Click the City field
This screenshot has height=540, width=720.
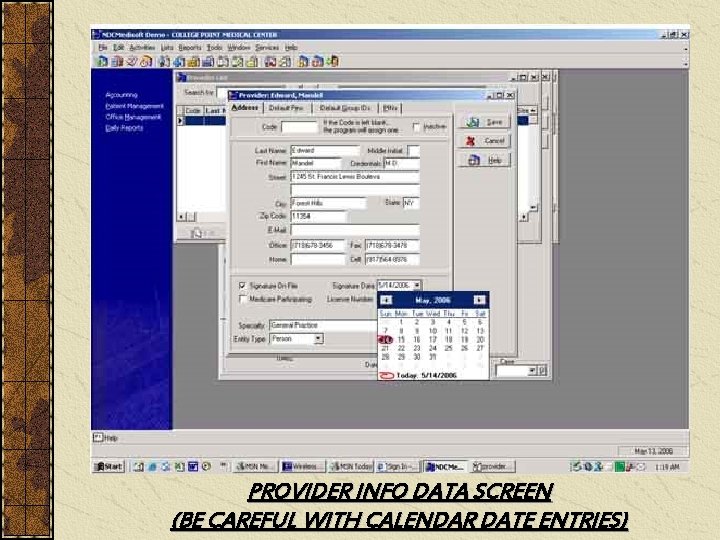click(328, 203)
